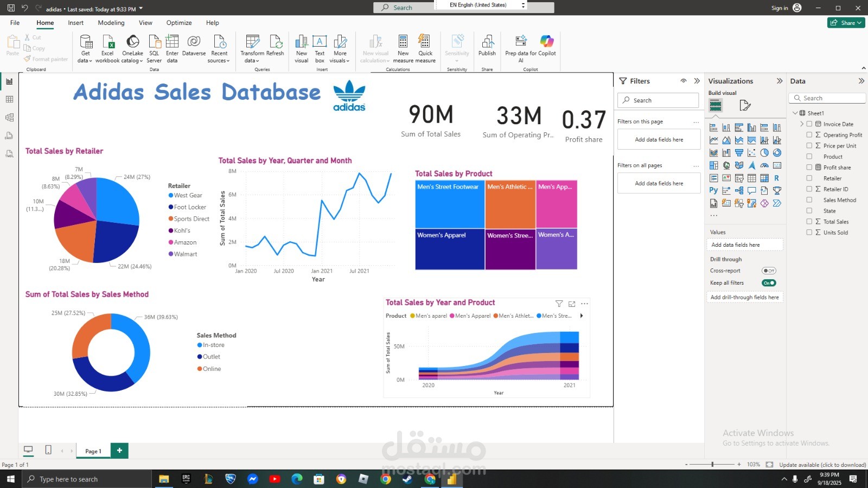
Task: Click the Save icon in title bar
Action: [x=11, y=8]
